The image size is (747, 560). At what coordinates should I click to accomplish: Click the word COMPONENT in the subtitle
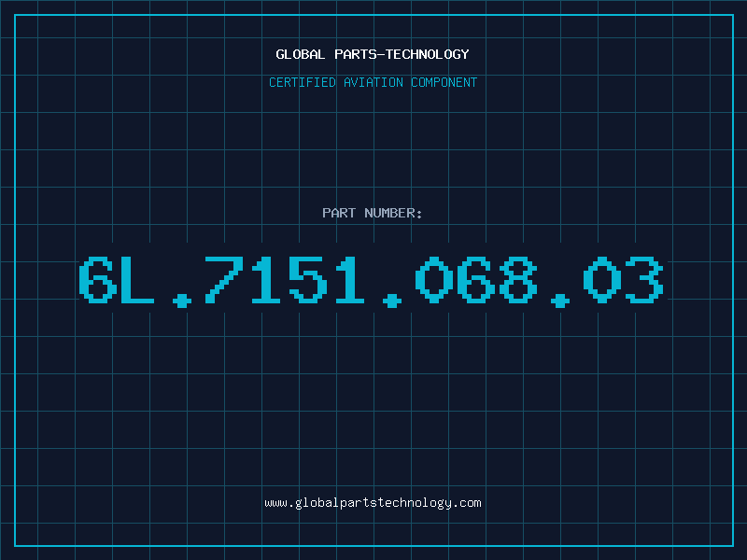pyautogui.click(x=444, y=82)
